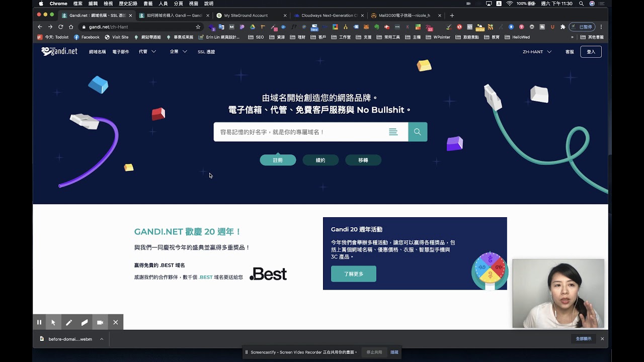This screenshot has height=362, width=644.
Task: Switch to Mail2000 電子信箱 tab
Action: 405,16
